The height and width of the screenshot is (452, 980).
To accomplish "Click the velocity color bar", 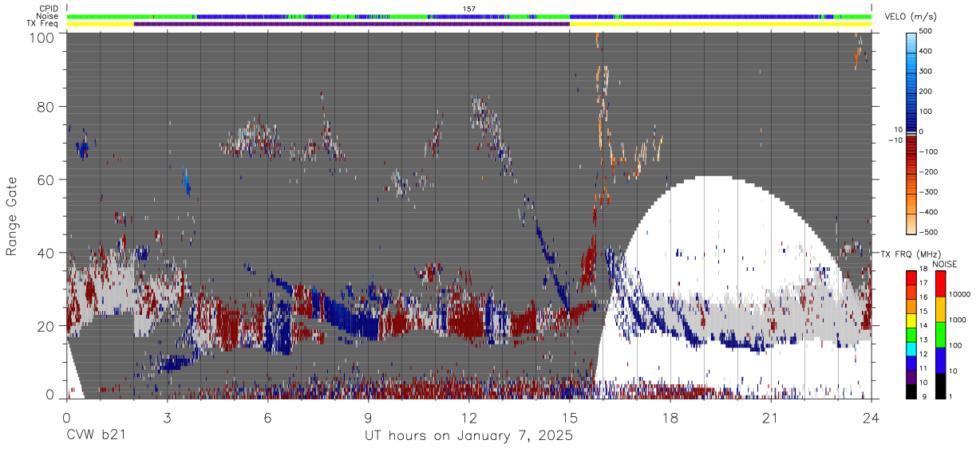I will click(x=911, y=132).
